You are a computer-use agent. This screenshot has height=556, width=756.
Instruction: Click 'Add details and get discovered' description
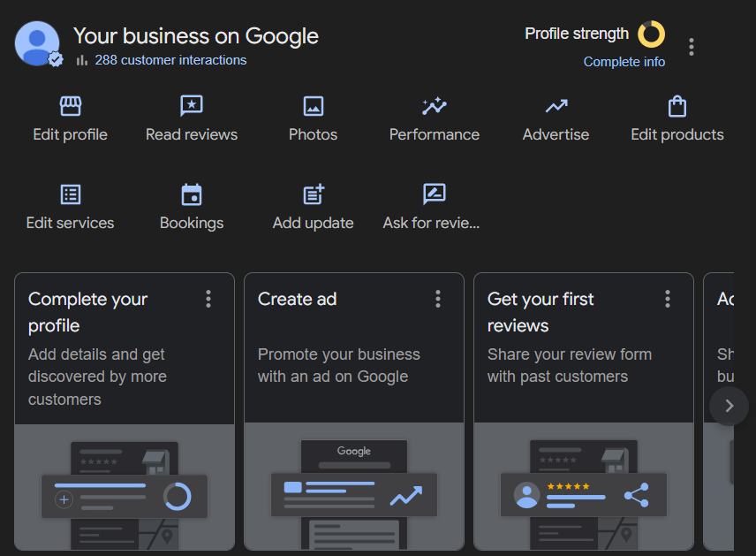pyautogui.click(x=97, y=377)
